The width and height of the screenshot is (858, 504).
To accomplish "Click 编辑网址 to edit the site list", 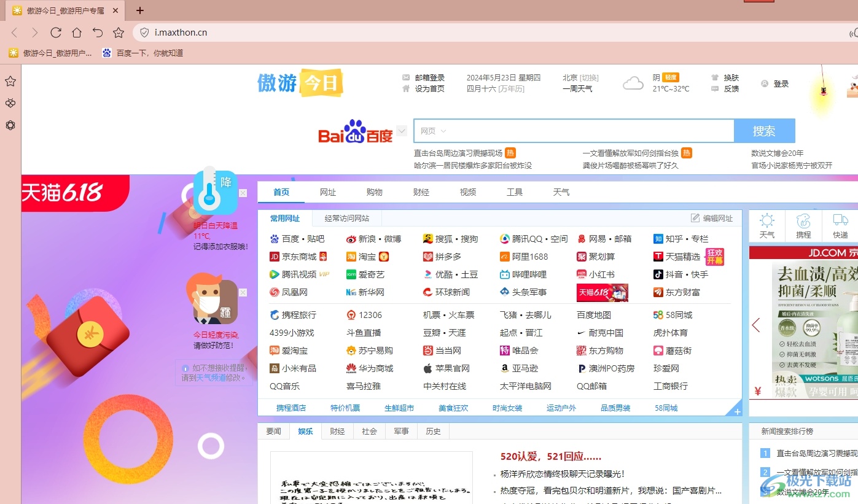I will (712, 218).
